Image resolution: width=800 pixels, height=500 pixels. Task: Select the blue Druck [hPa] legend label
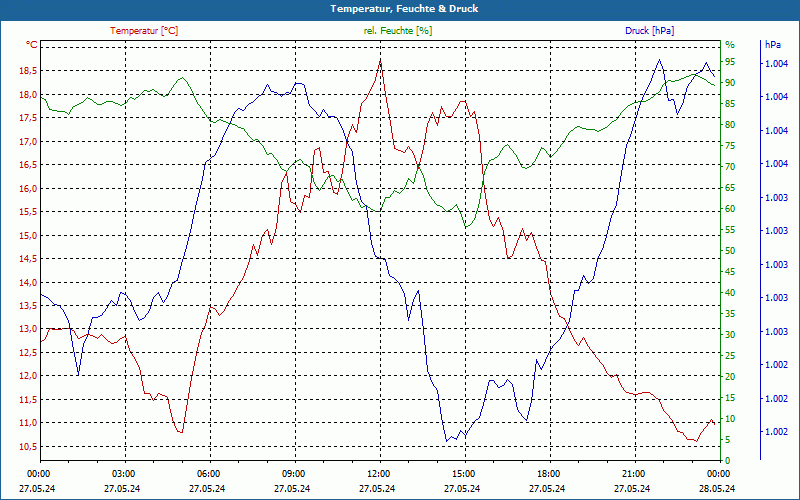pos(649,31)
